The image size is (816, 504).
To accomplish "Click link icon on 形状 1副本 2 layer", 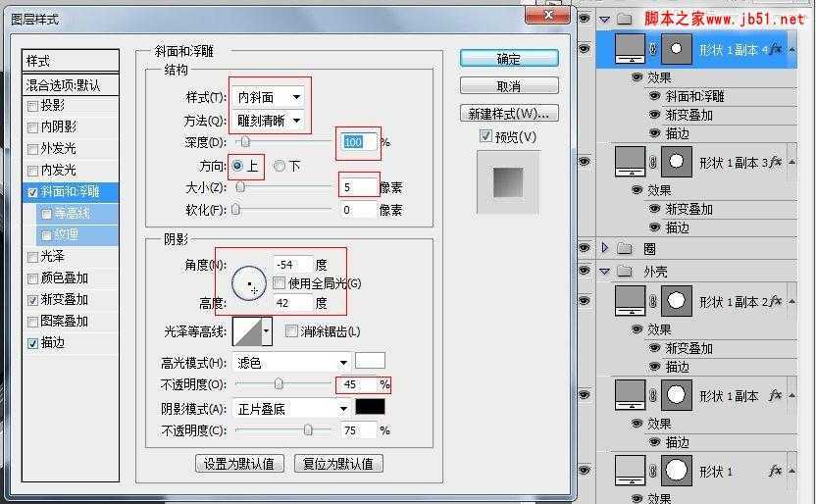I will coord(653,301).
